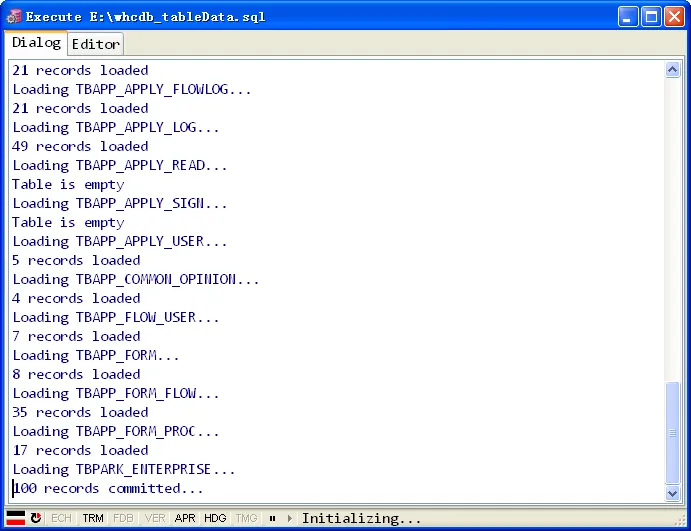Close the Execute window
The width and height of the screenshot is (691, 531).
674,17
